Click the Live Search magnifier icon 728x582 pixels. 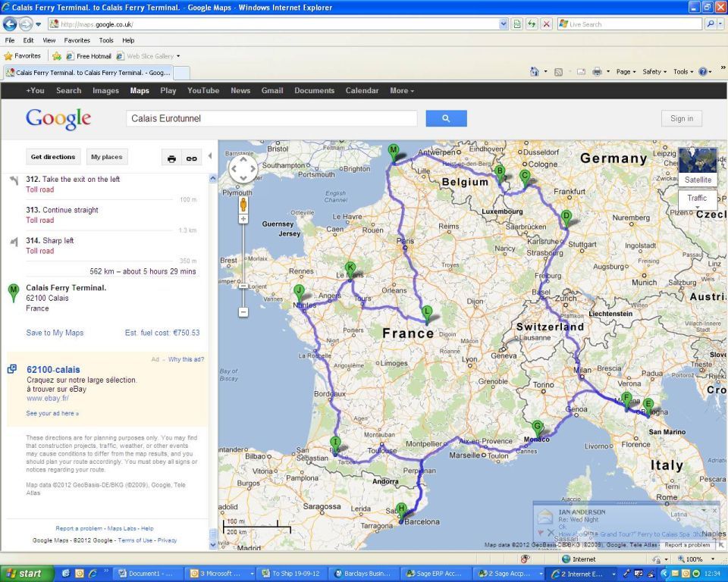coord(711,24)
